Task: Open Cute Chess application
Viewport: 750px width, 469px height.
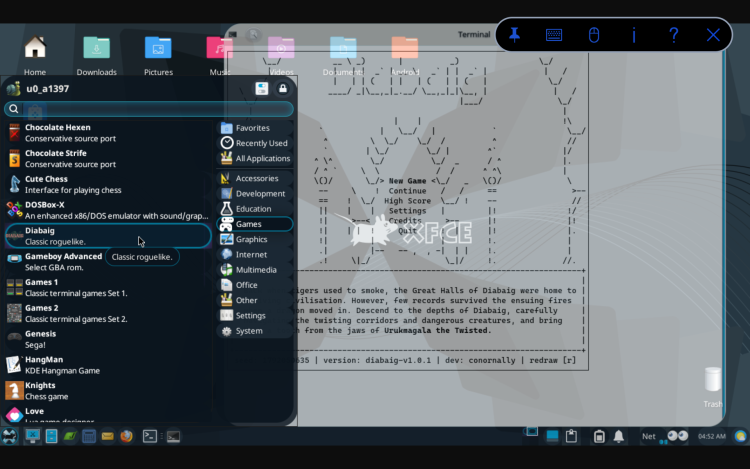Action: (109, 185)
